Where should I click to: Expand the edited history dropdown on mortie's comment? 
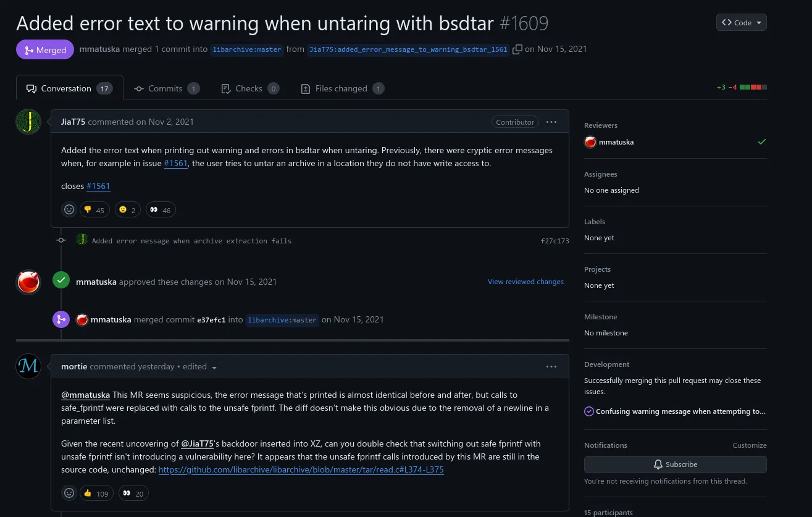pyautogui.click(x=214, y=367)
